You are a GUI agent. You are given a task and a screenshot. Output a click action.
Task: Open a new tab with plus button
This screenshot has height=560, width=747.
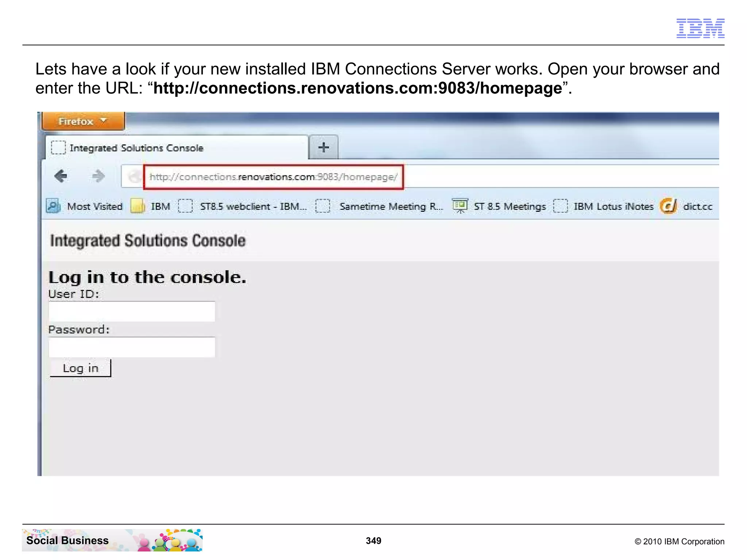(324, 148)
